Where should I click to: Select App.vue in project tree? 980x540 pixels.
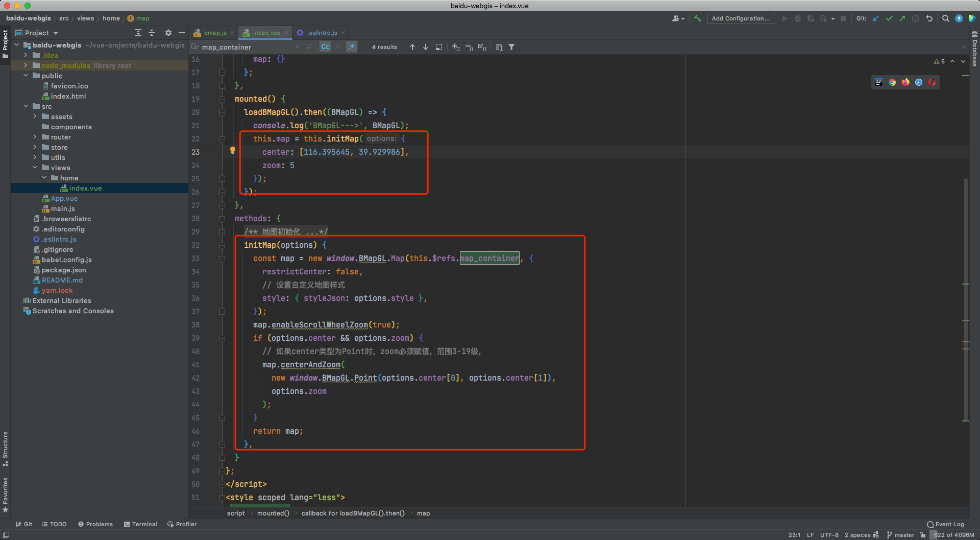pos(64,198)
